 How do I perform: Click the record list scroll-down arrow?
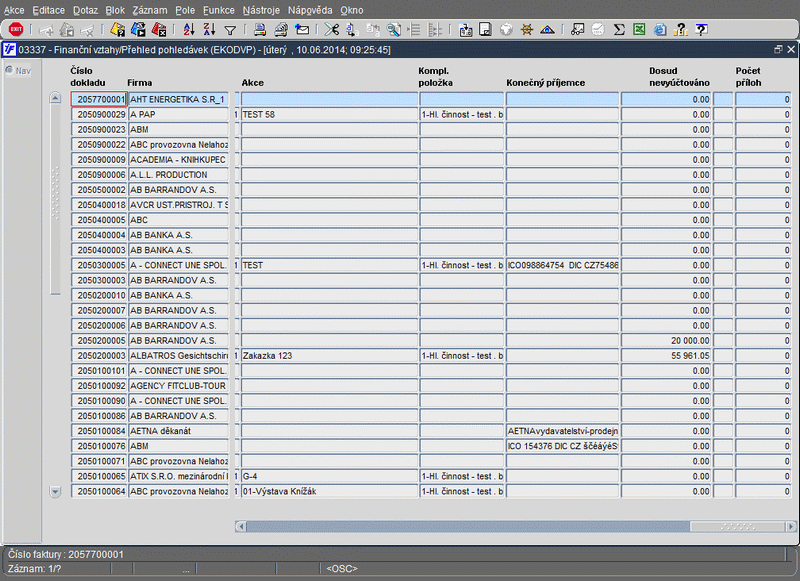click(55, 492)
